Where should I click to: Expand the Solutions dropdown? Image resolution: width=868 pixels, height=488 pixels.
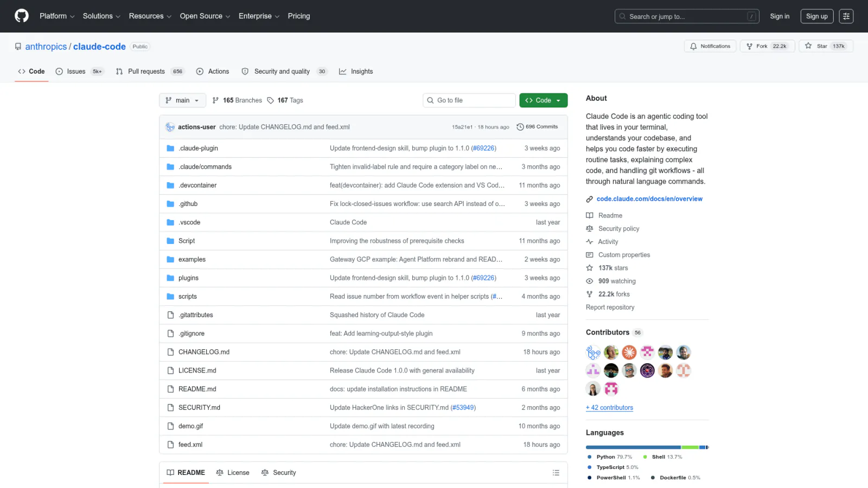101,16
